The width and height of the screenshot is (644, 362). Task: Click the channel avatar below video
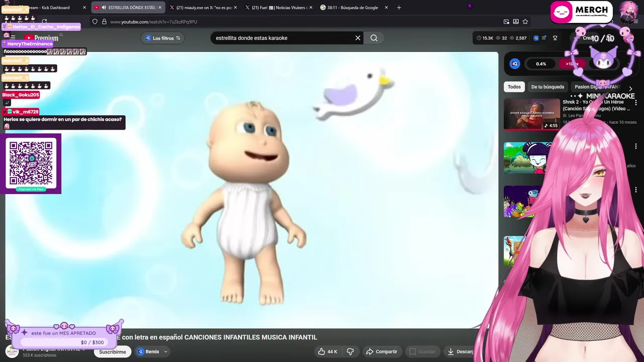pos(12,351)
